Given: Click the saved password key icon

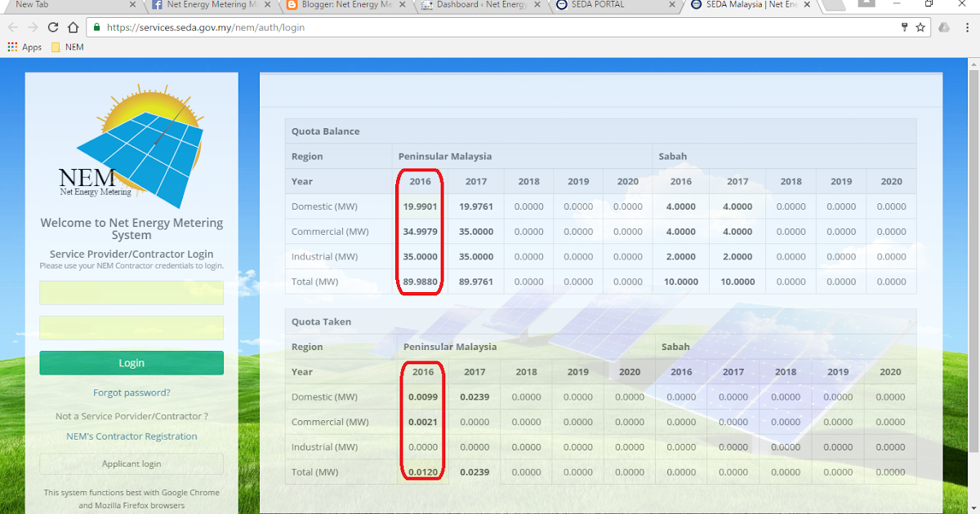Looking at the screenshot, I should [904, 27].
